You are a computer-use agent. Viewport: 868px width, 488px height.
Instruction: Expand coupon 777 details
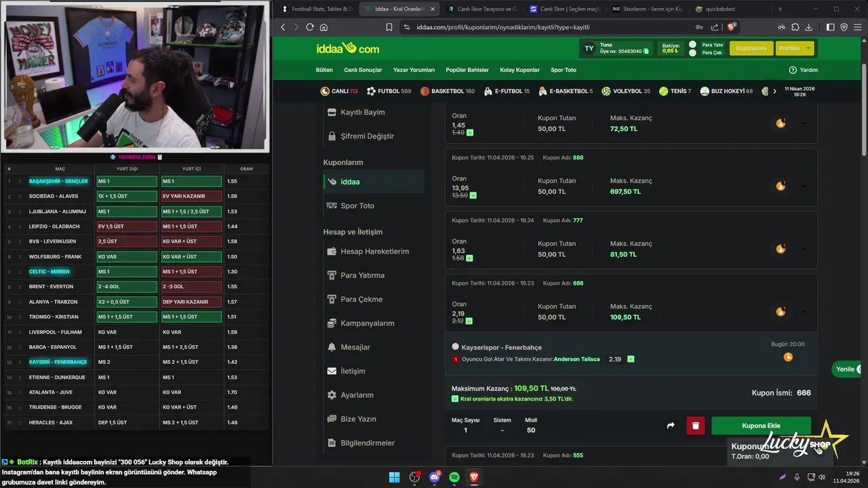(x=804, y=249)
